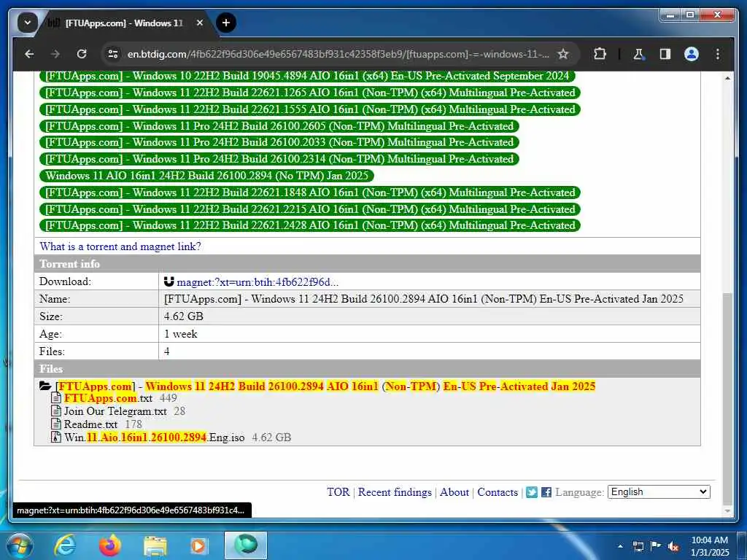This screenshot has width=747, height=560.
Task: Click the magnet icon beside download link
Action: [169, 282]
